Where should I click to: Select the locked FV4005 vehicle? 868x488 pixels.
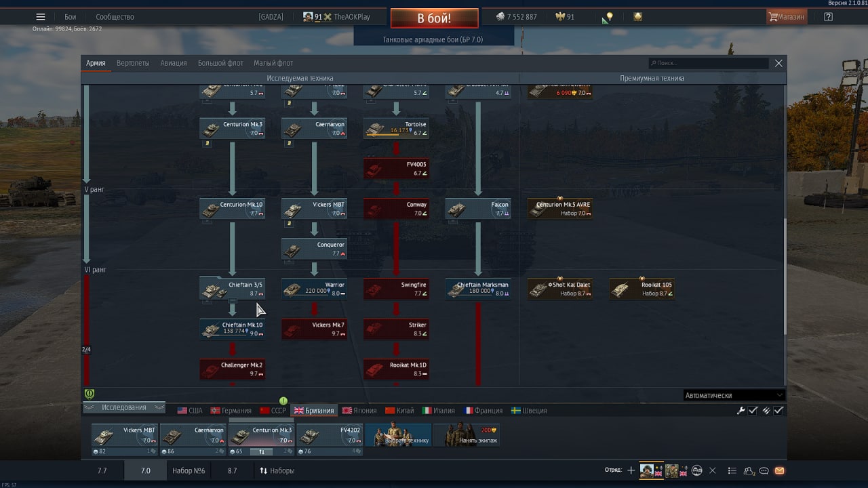click(x=396, y=169)
